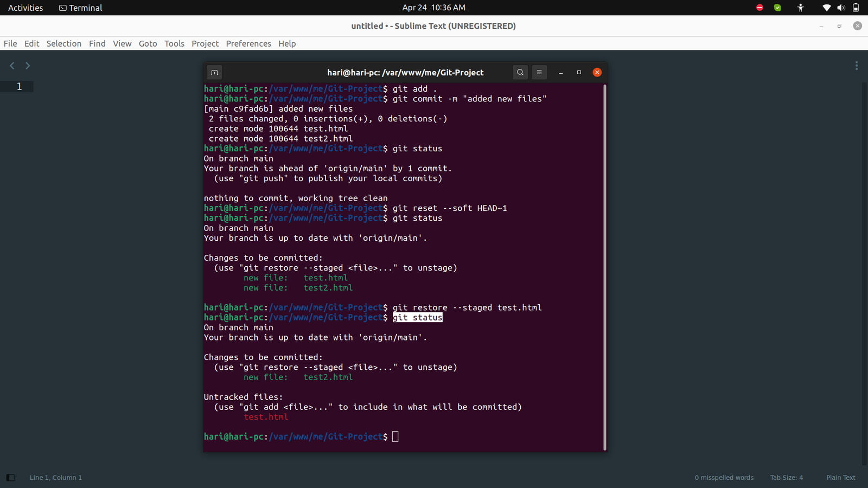Maximize the terminal window
Screen dimensions: 868x488
(x=579, y=72)
